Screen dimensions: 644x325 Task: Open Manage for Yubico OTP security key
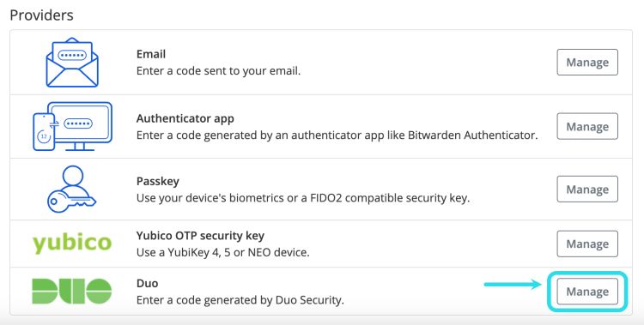pos(587,244)
